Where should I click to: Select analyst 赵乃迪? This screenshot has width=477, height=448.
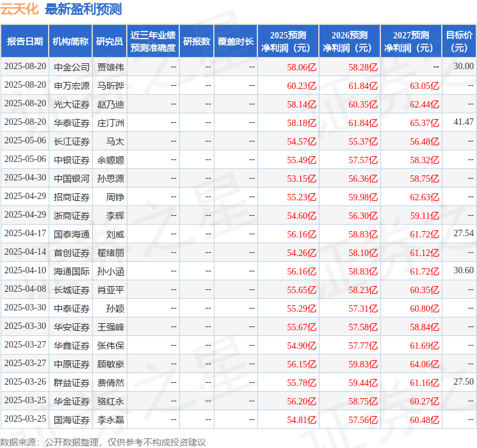(111, 104)
